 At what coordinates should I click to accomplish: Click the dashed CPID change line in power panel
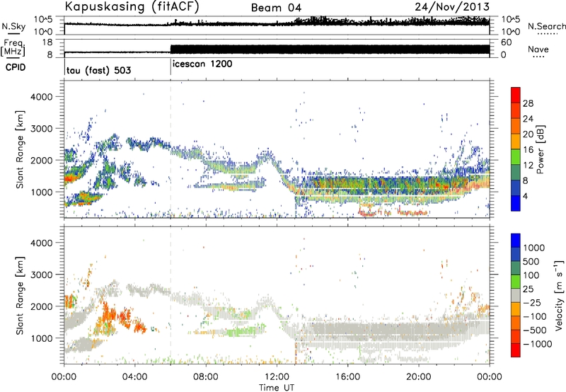point(171,149)
